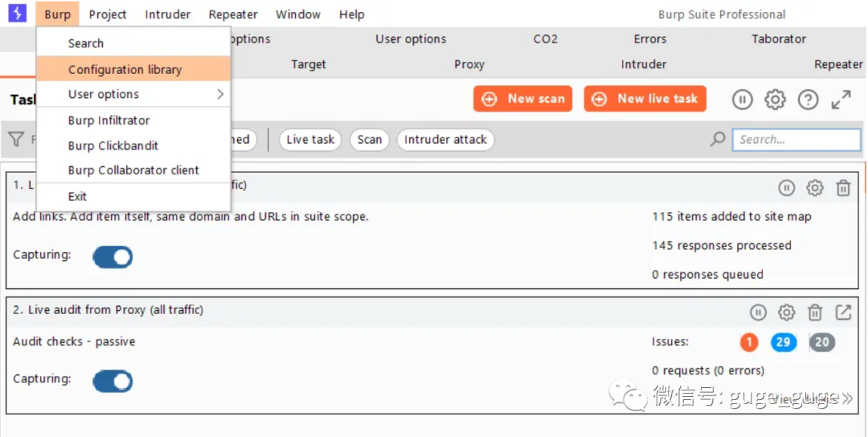Click orange high-severity issues badge 1

pyautogui.click(x=749, y=342)
